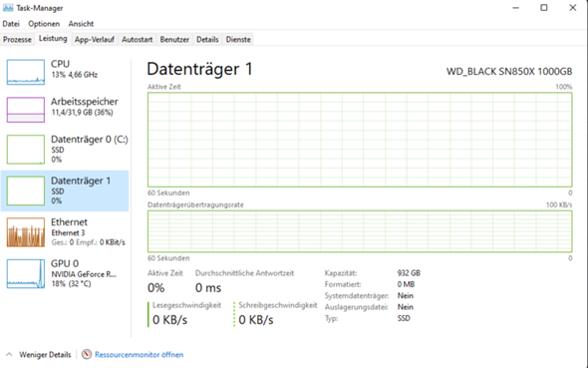Switch to the Prozesse tab
Viewport: 588px width, 368px height.
point(17,39)
